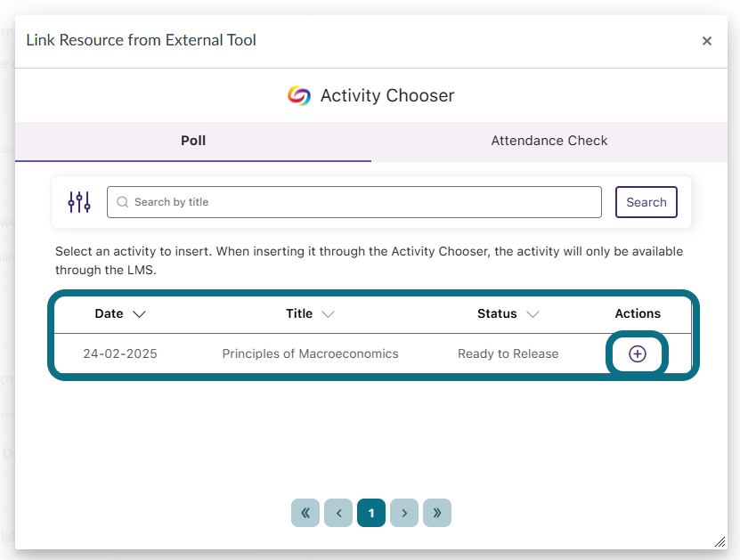
Task: Close the Link Resource dialog
Action: click(x=706, y=40)
